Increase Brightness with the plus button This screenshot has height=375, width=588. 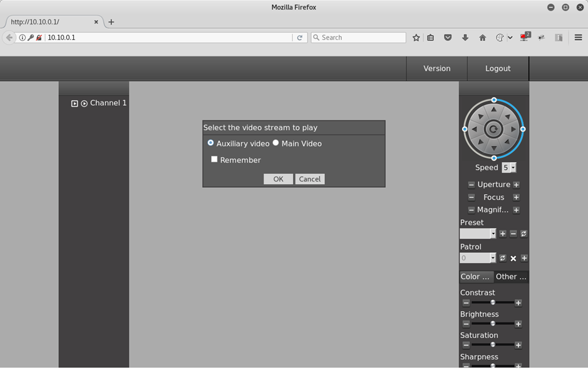[518, 324]
